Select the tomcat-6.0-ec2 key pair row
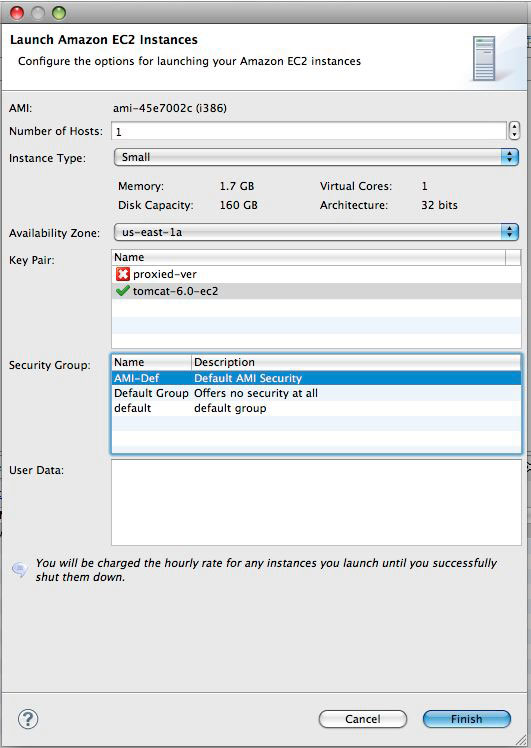531x748 pixels. click(316, 291)
